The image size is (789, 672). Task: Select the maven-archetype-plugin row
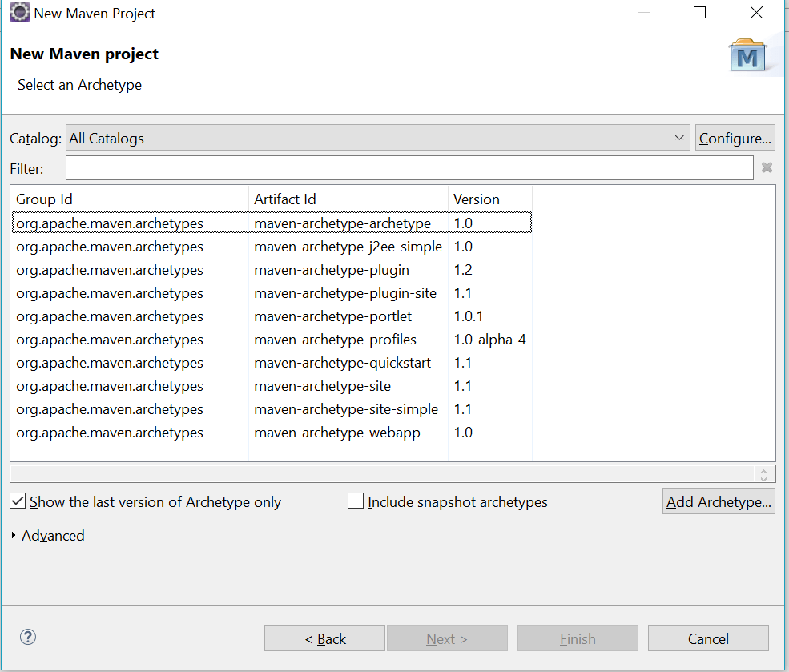tap(272, 270)
